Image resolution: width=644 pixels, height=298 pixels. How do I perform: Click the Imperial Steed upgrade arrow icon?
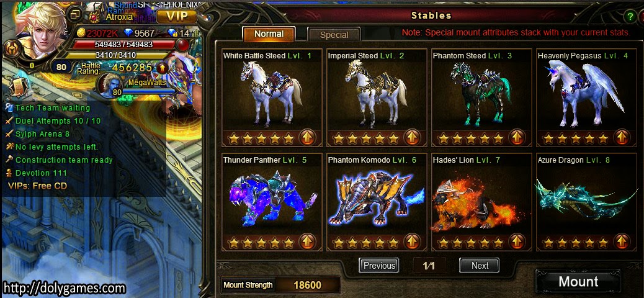pyautogui.click(x=411, y=137)
